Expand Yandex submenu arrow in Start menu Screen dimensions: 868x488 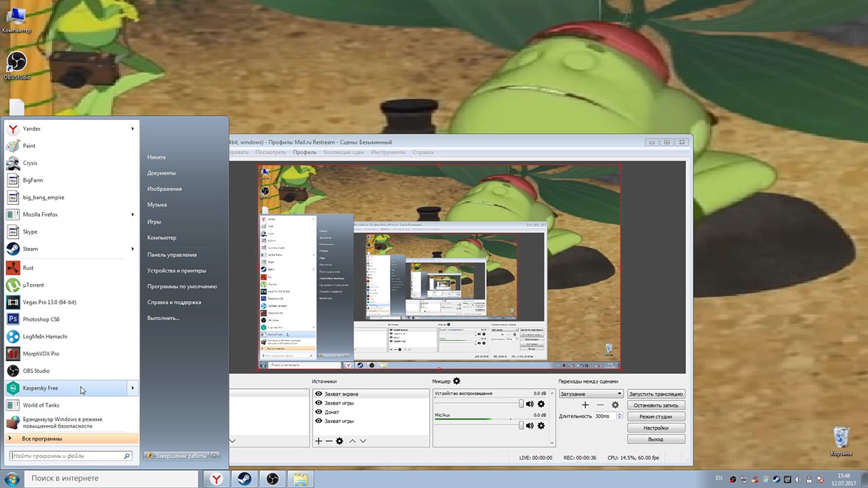[x=133, y=129]
